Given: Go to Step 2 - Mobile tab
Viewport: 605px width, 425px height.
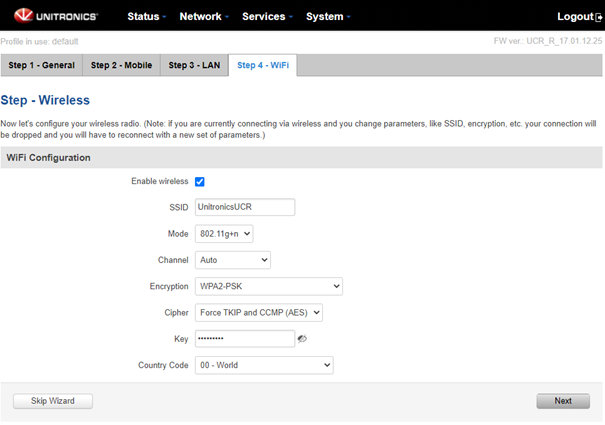Looking at the screenshot, I should pos(122,65).
